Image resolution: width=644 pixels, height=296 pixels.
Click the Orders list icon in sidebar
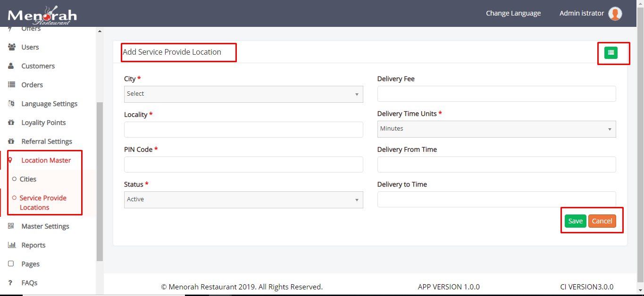12,85
